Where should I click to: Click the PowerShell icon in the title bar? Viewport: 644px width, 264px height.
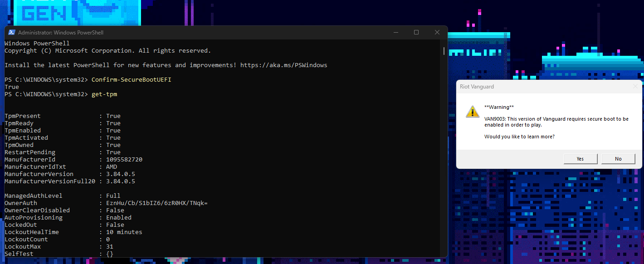click(x=11, y=33)
